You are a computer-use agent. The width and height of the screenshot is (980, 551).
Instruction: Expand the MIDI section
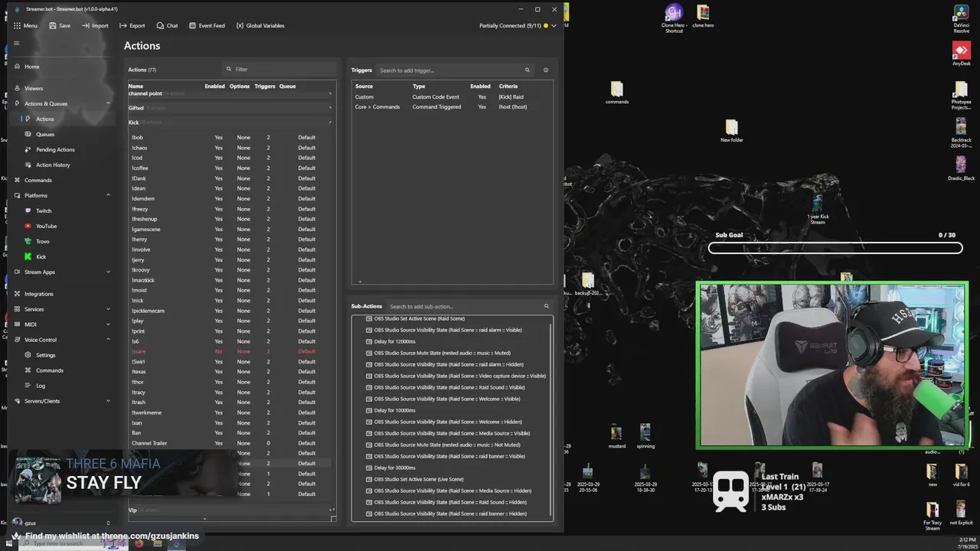pos(108,324)
